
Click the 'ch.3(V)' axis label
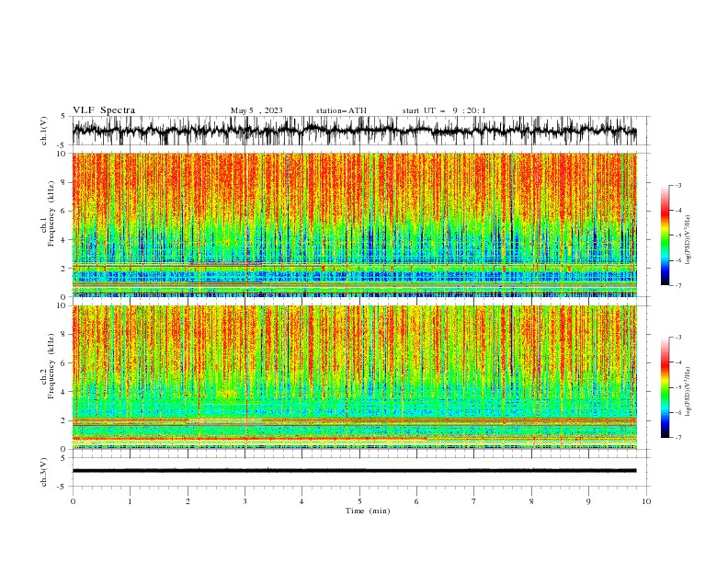(x=44, y=472)
